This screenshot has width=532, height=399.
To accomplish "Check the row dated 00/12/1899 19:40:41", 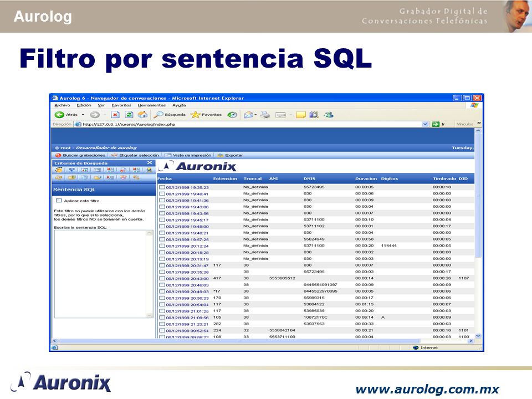I will click(x=162, y=194).
